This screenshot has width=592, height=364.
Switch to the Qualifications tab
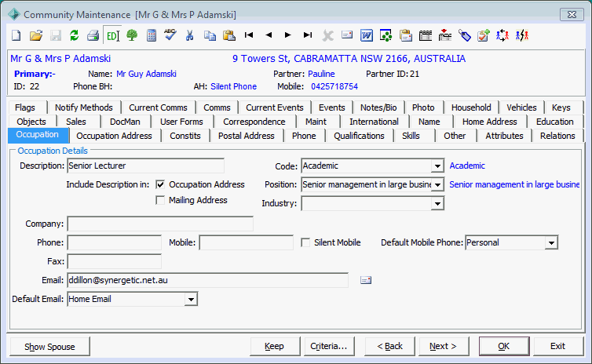pyautogui.click(x=359, y=136)
